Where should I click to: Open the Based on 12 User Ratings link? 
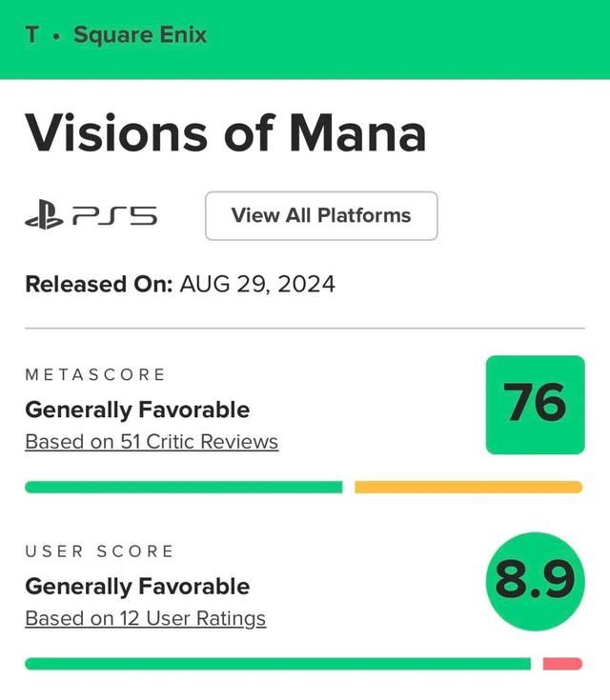(145, 618)
